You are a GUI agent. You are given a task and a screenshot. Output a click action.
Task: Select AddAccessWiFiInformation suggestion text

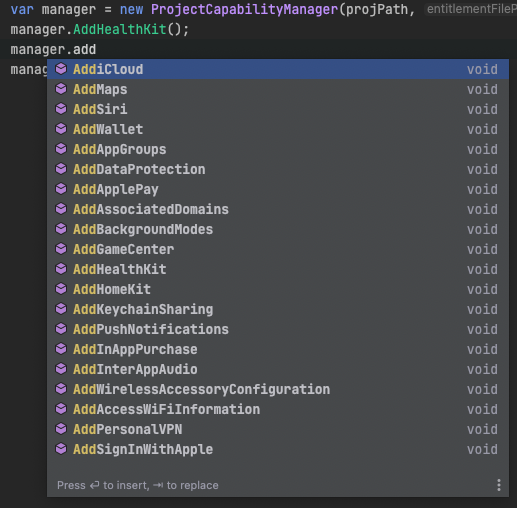[166, 409]
